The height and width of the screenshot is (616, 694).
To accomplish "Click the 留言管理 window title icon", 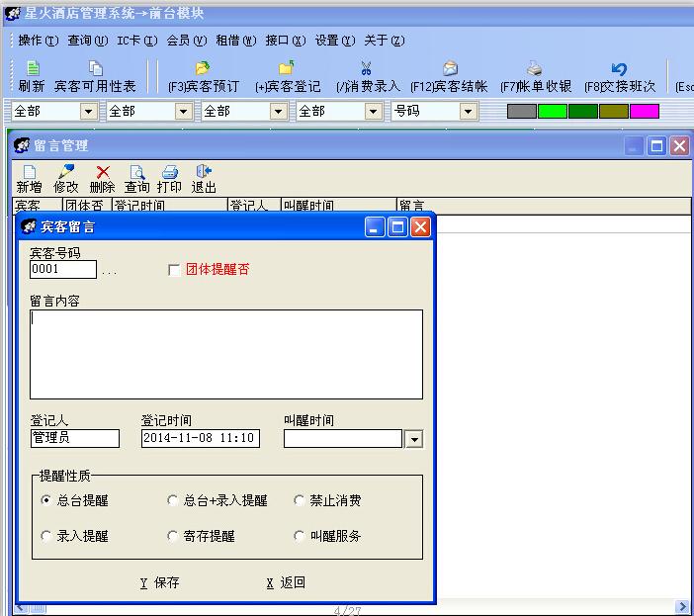I will 21,145.
